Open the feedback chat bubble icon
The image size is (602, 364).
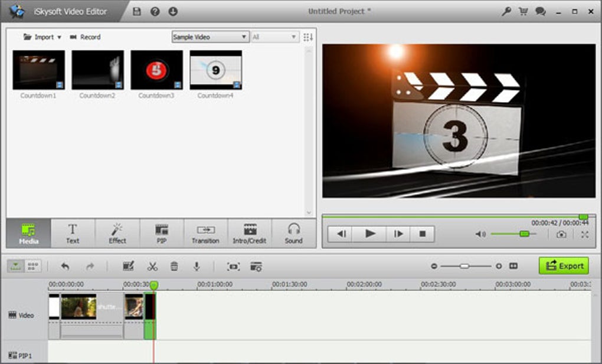pos(541,12)
